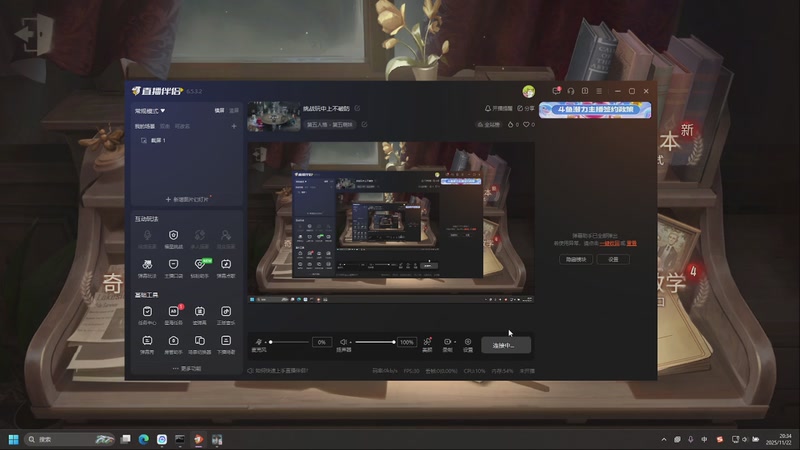Click 设置 button in danmaku panel
Image resolution: width=800 pixels, height=450 pixels.
click(613, 259)
